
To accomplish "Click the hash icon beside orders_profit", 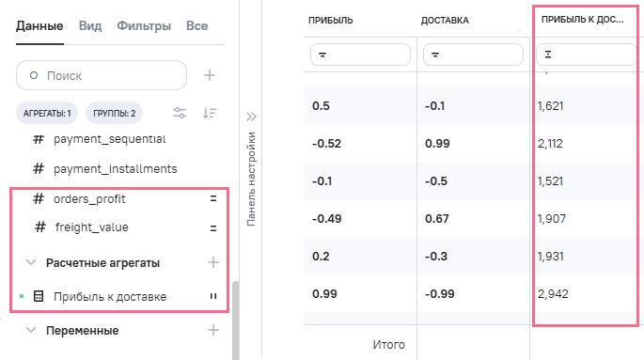I will [x=39, y=199].
